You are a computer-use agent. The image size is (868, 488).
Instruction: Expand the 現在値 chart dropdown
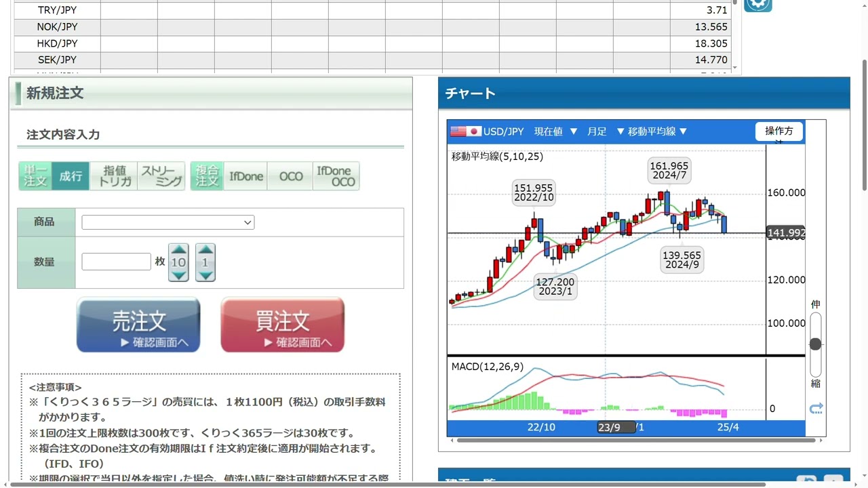coord(555,131)
